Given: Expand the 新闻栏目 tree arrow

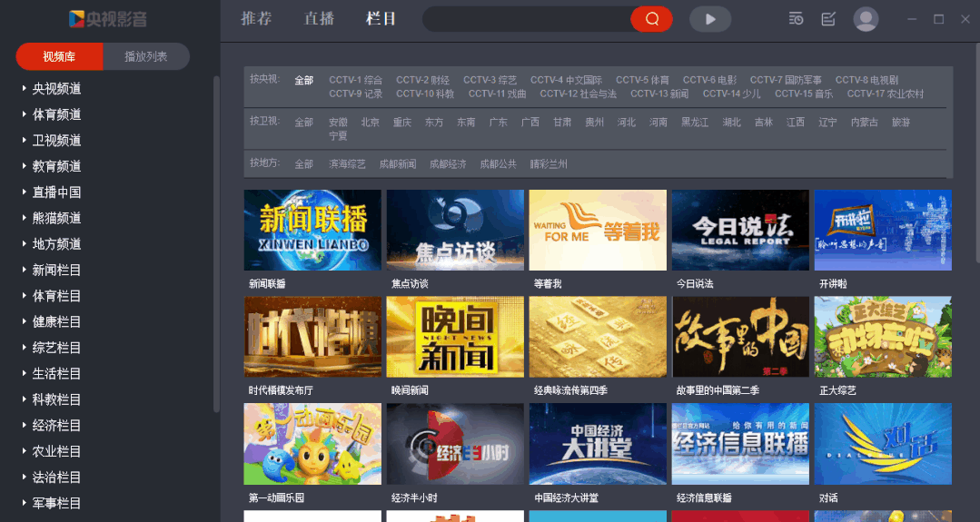Looking at the screenshot, I should point(24,270).
